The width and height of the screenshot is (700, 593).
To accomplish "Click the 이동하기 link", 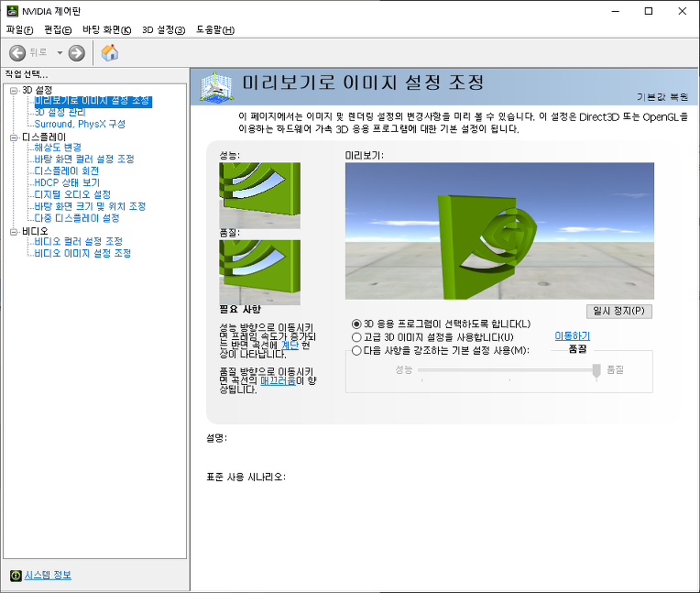I will pyautogui.click(x=573, y=336).
